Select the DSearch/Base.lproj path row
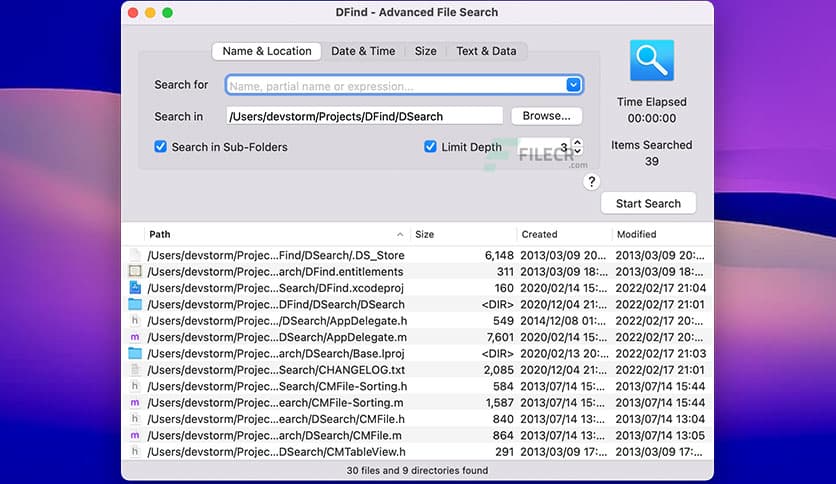 (x=276, y=353)
